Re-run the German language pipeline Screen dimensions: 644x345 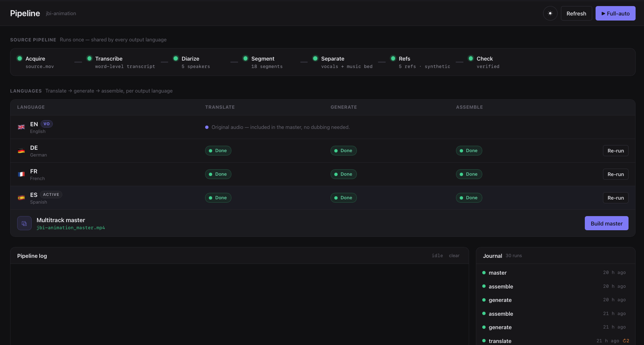(615, 151)
